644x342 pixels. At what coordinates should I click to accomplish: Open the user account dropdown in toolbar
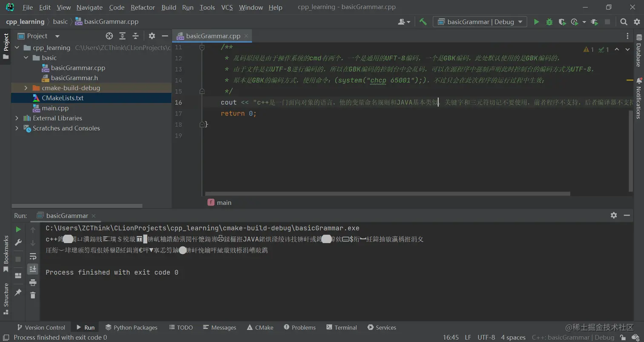click(404, 22)
